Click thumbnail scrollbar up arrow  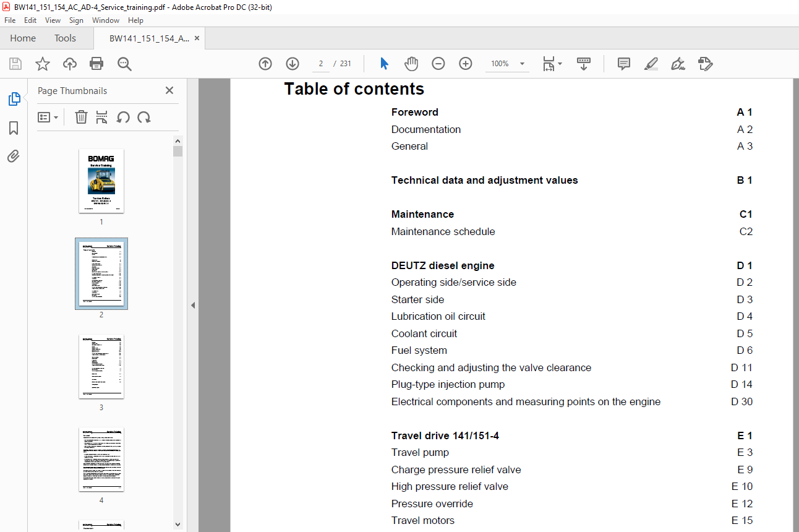[178, 140]
